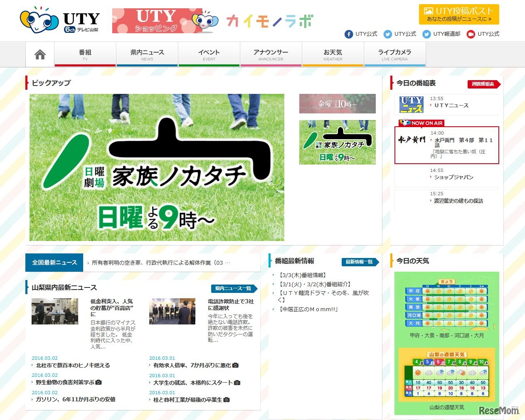Open the 県内ニュース menu
525x420 pixels.
pyautogui.click(x=147, y=54)
